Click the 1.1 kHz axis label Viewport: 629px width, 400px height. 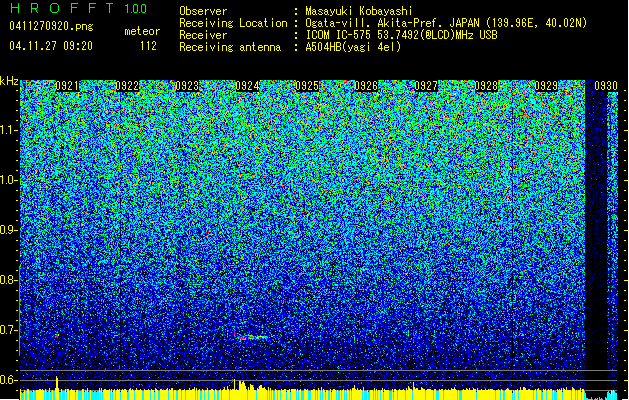[x=9, y=130]
